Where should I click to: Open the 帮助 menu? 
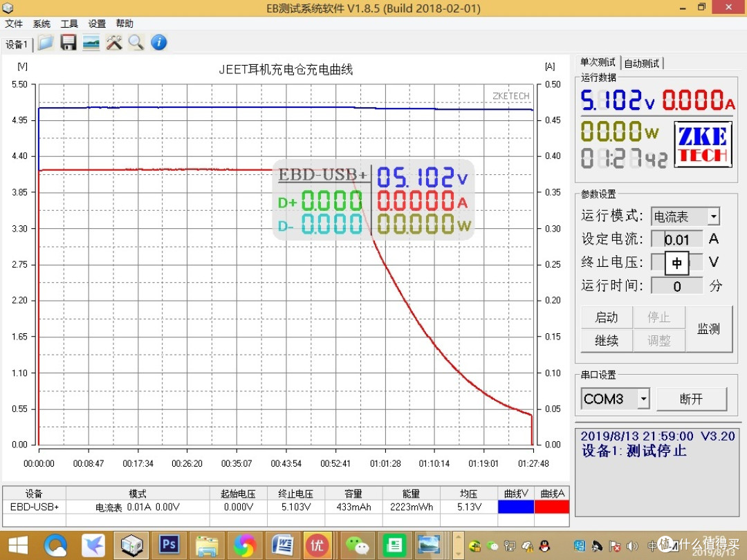tap(124, 24)
